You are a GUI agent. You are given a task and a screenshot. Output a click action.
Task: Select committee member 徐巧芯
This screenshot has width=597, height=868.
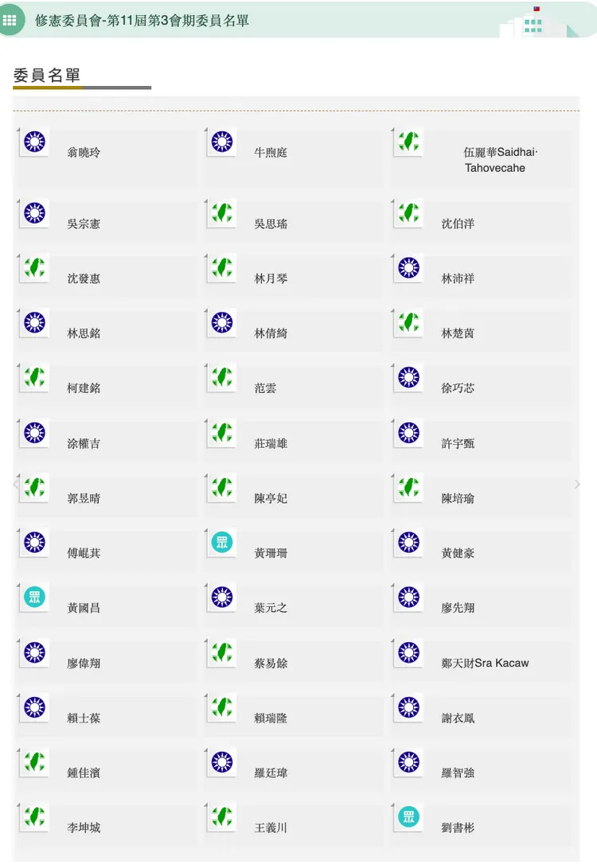tap(458, 388)
